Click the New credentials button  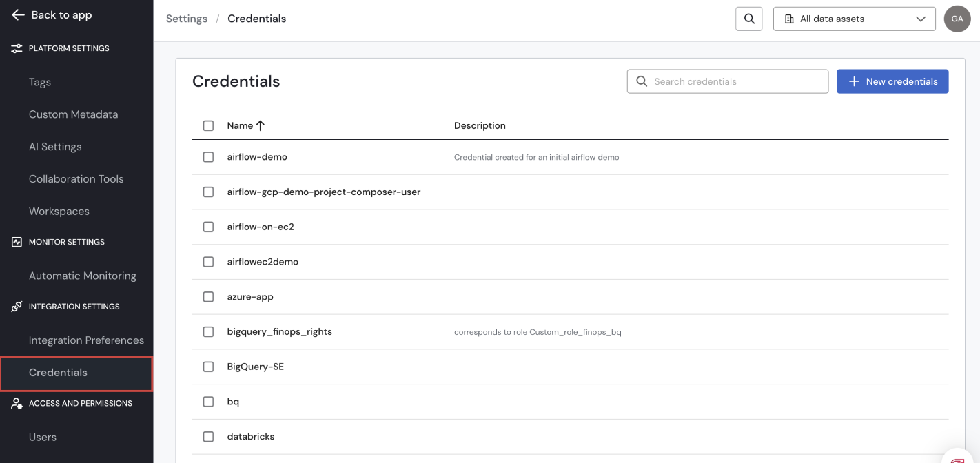pyautogui.click(x=892, y=81)
